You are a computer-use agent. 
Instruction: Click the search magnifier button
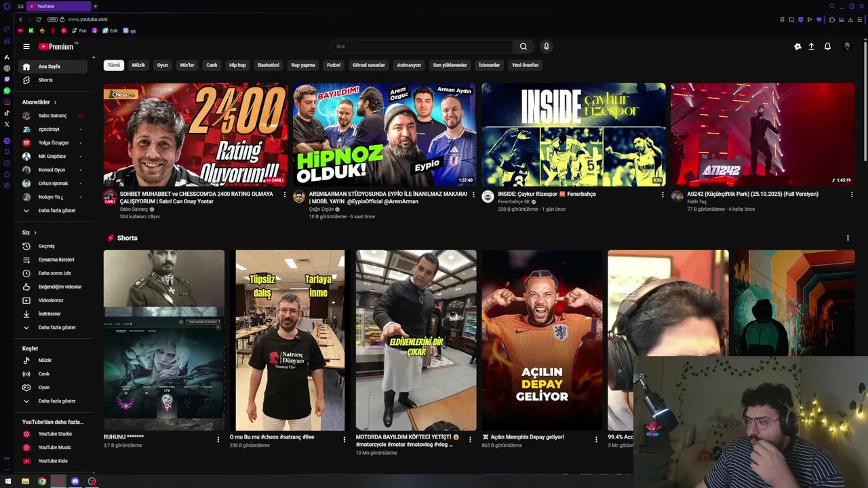(523, 47)
